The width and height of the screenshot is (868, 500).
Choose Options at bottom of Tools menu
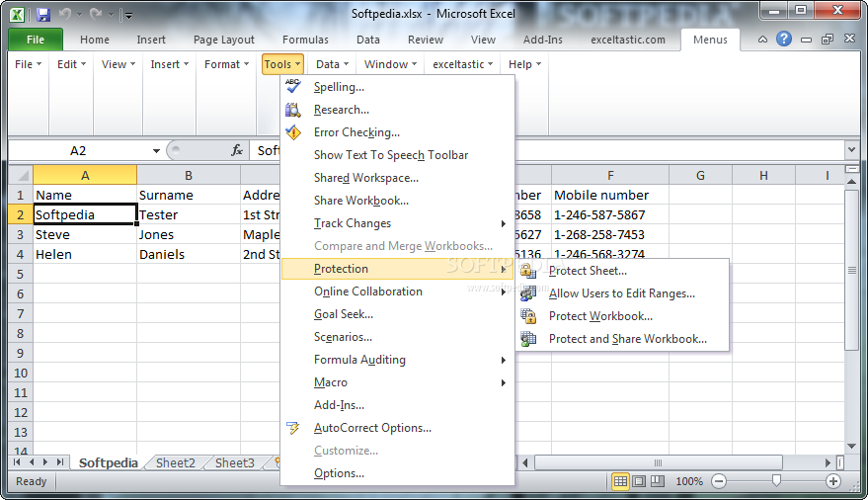(x=398, y=473)
